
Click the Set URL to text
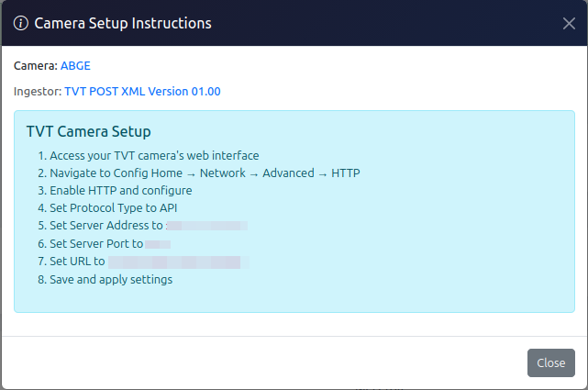click(x=77, y=262)
